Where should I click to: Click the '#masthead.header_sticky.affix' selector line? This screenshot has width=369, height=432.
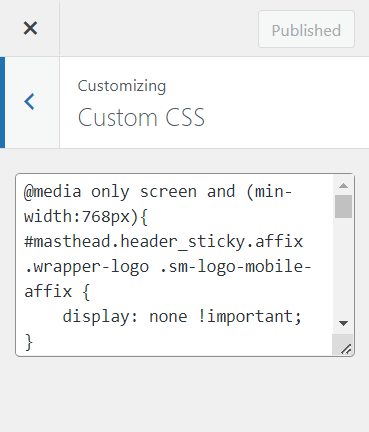coord(164,242)
